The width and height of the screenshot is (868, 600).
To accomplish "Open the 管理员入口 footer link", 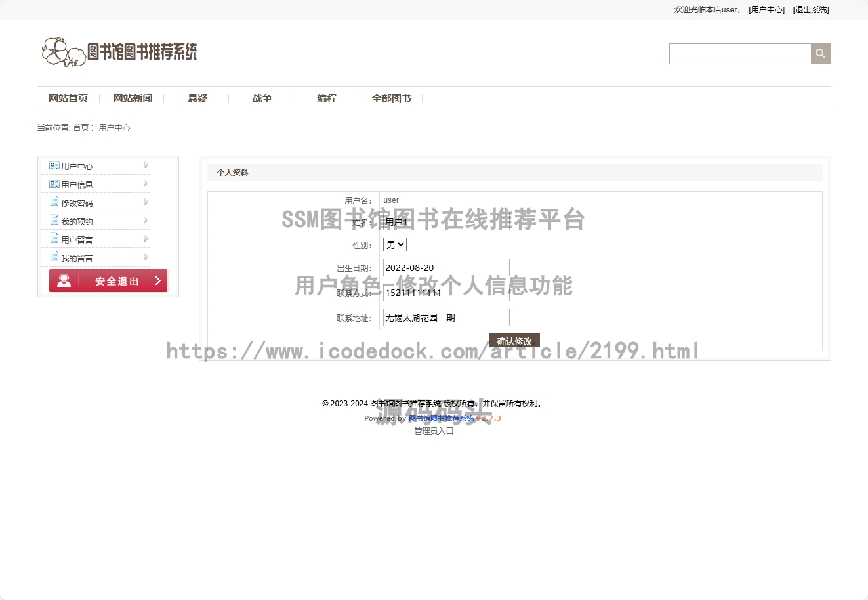I will point(434,431).
